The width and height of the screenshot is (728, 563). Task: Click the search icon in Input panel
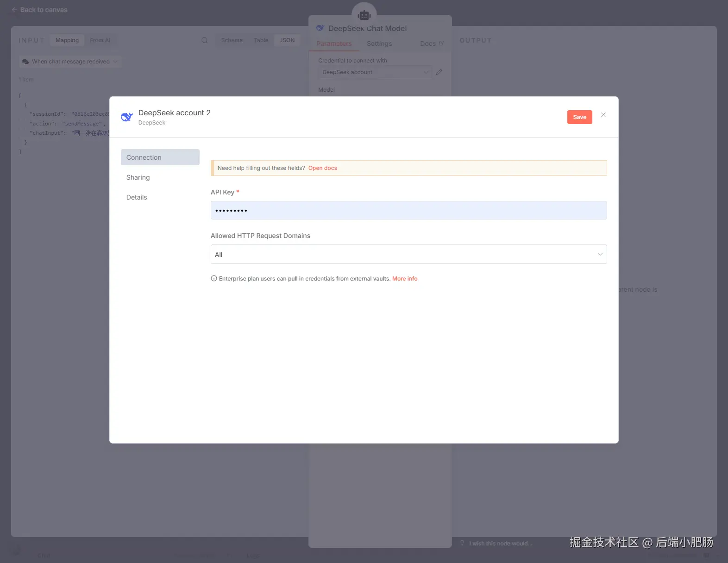coord(205,40)
